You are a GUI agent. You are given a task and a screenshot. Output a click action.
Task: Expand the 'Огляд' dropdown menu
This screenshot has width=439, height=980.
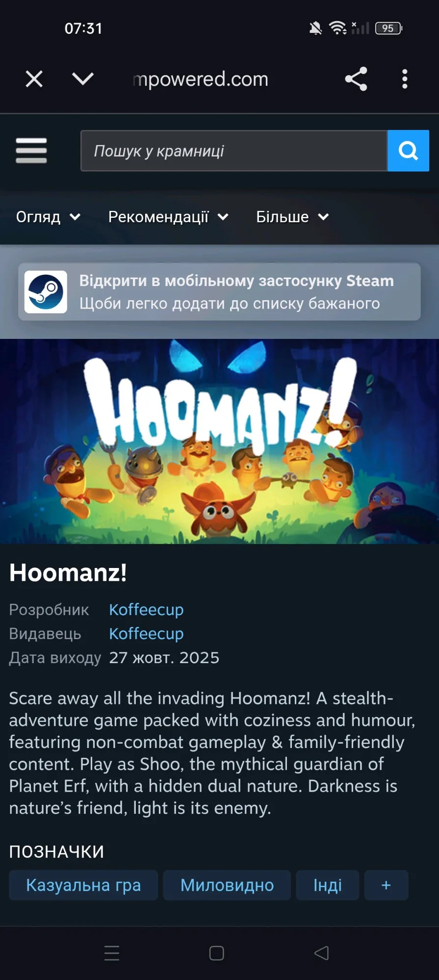pos(48,217)
